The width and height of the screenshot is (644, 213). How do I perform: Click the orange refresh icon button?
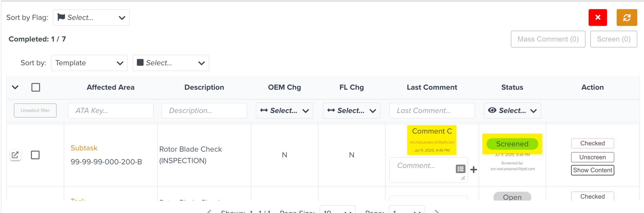(x=626, y=18)
